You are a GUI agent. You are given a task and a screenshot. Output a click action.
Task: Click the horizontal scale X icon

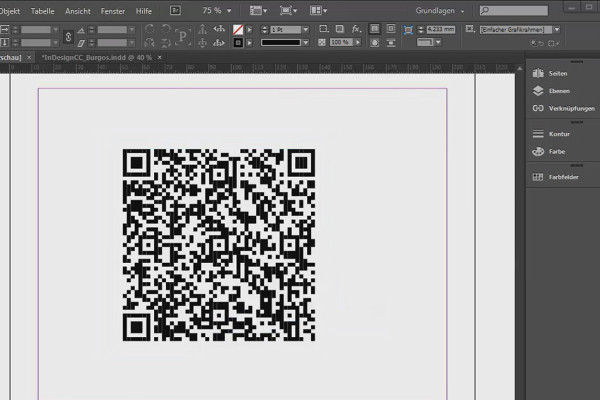(x=5, y=29)
